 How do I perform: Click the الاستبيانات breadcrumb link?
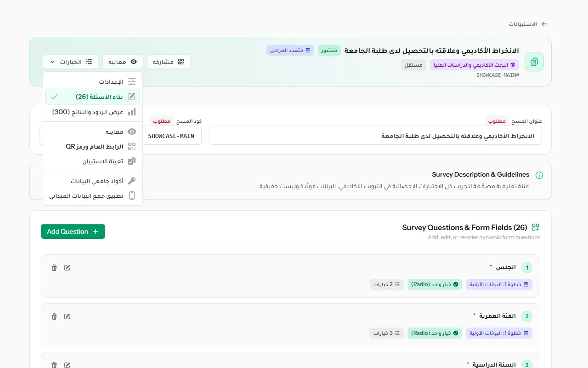pyautogui.click(x=523, y=24)
